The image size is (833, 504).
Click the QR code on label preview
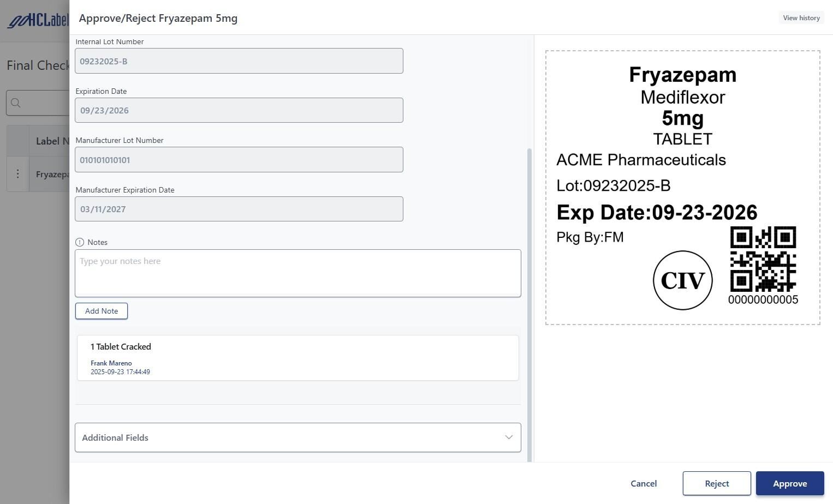pos(763,259)
